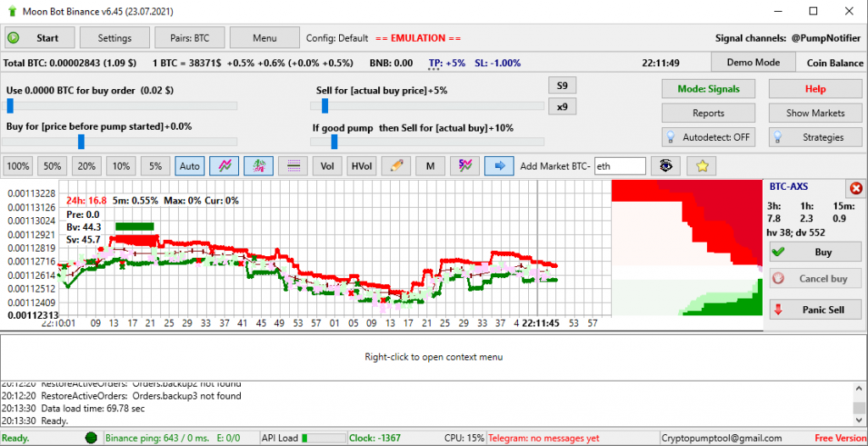Viewport: 868px width, 446px height.
Task: Click the order book depth heatmap
Action: pyautogui.click(x=687, y=248)
